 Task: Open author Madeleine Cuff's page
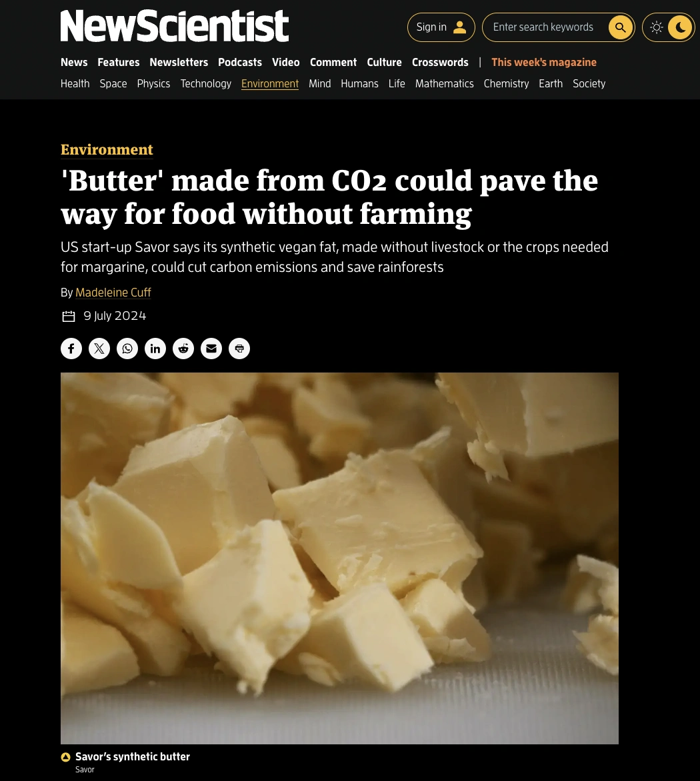pyautogui.click(x=113, y=293)
